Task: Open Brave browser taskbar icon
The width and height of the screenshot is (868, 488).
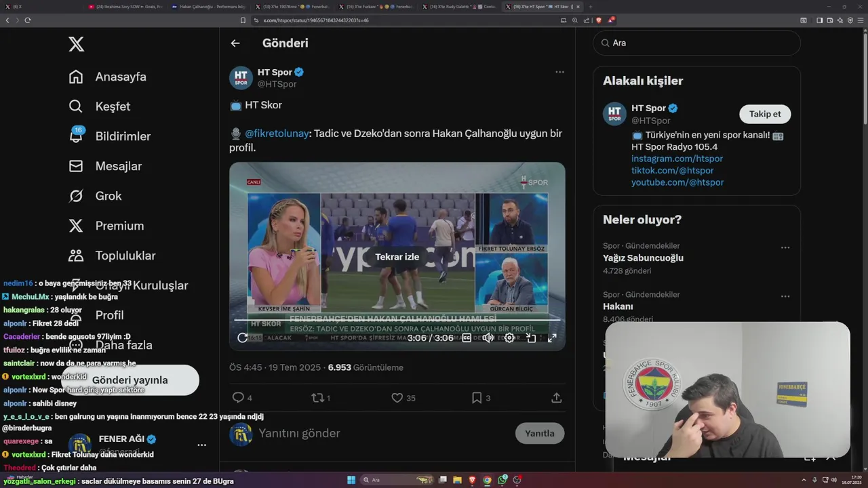Action: [473, 480]
